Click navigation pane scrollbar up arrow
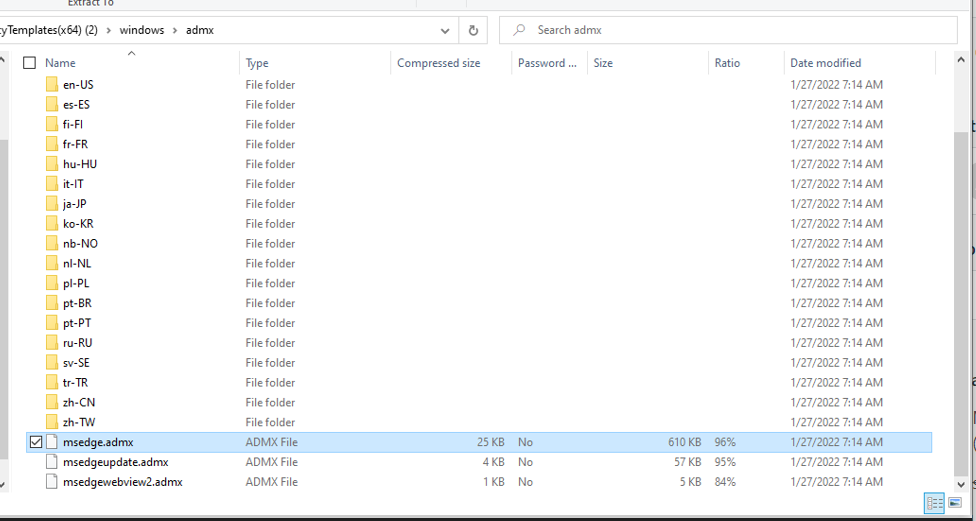The height and width of the screenshot is (521, 976). tap(2, 60)
